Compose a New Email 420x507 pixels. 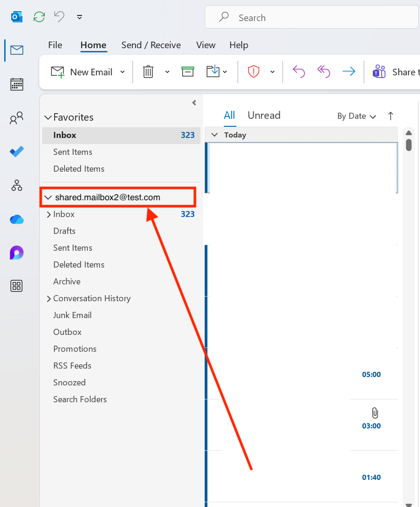[84, 72]
